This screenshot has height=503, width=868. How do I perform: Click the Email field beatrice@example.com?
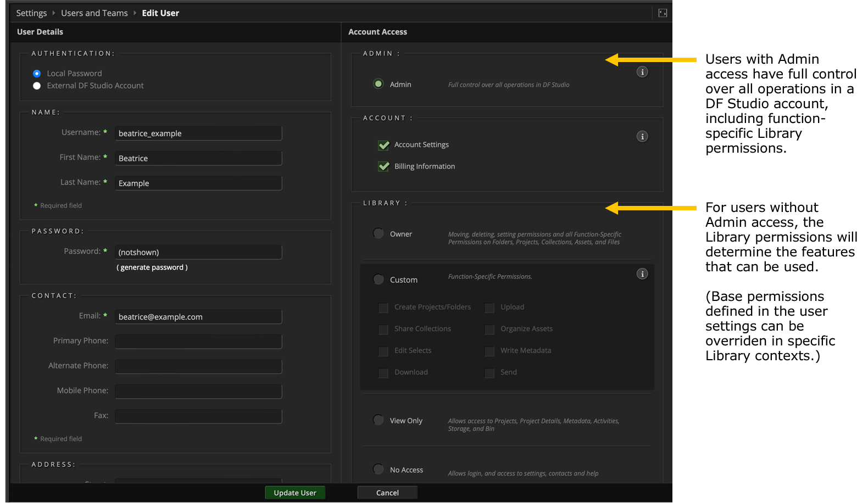pyautogui.click(x=198, y=317)
